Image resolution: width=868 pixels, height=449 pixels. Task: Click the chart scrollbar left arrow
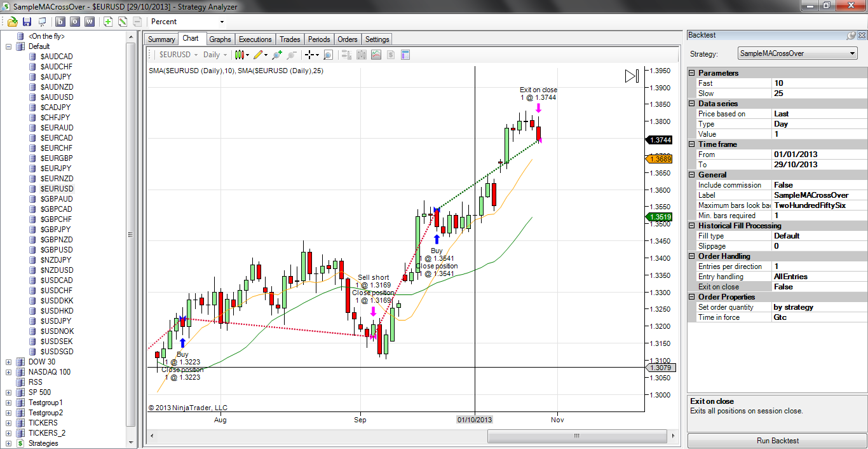click(x=153, y=436)
